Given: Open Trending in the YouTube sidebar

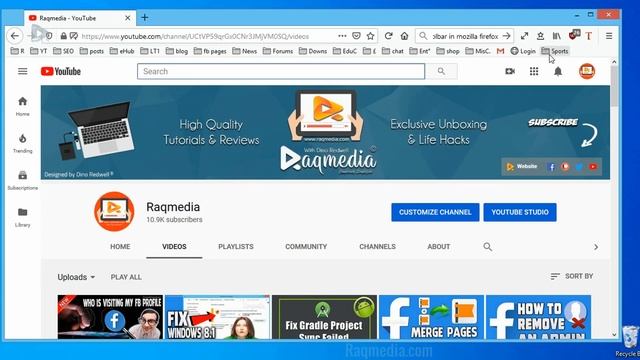Looking at the screenshot, I should 22,143.
